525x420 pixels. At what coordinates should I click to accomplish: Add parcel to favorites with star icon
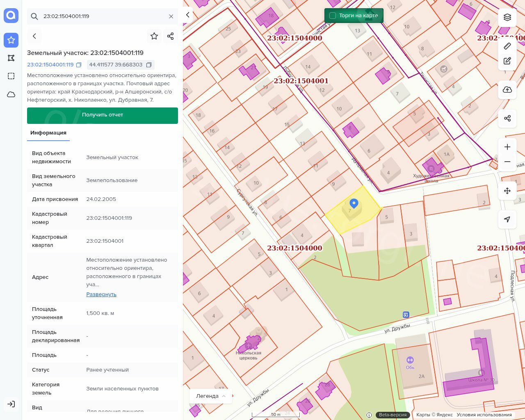(154, 36)
